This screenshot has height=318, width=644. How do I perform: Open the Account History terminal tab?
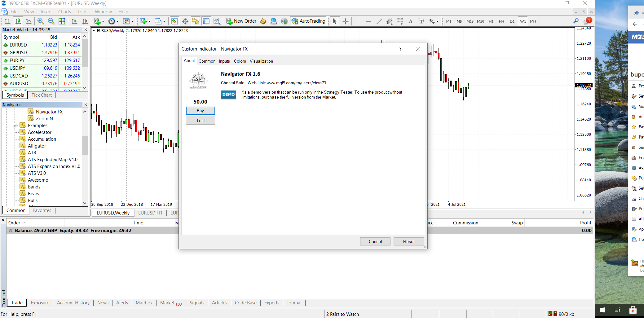coord(73,303)
